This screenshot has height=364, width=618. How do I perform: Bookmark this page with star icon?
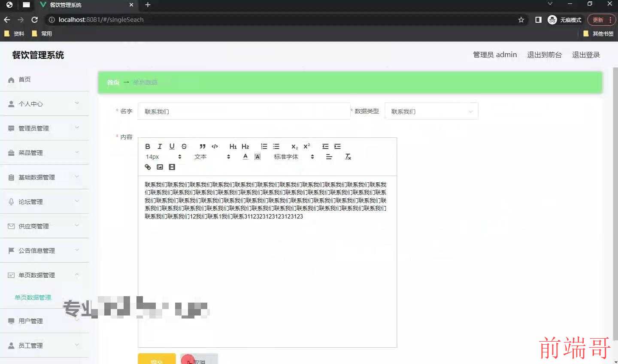[521, 20]
